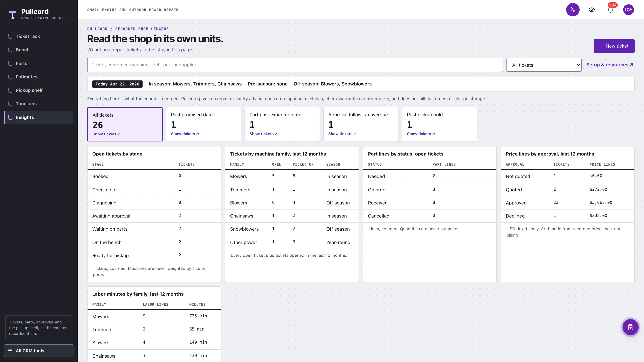Open notifications bell with 99+ badge

pos(610,10)
